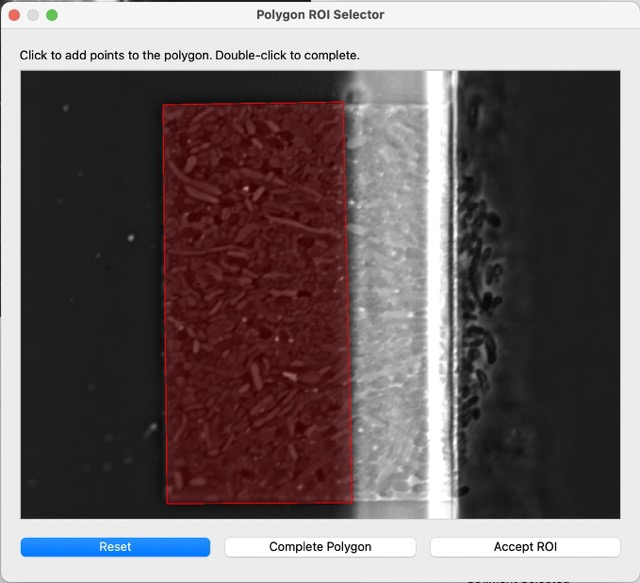Add a point in the dark area left of polygon

pos(90,300)
